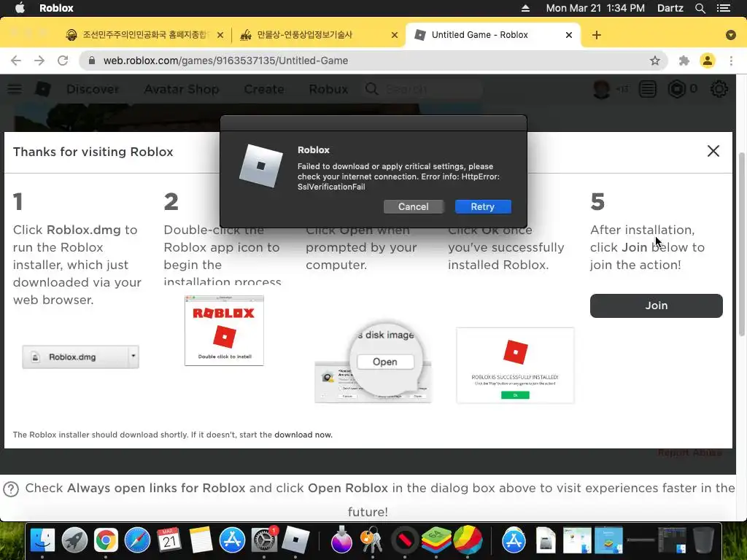Open a new browser tab
The image size is (747, 560).
(597, 35)
